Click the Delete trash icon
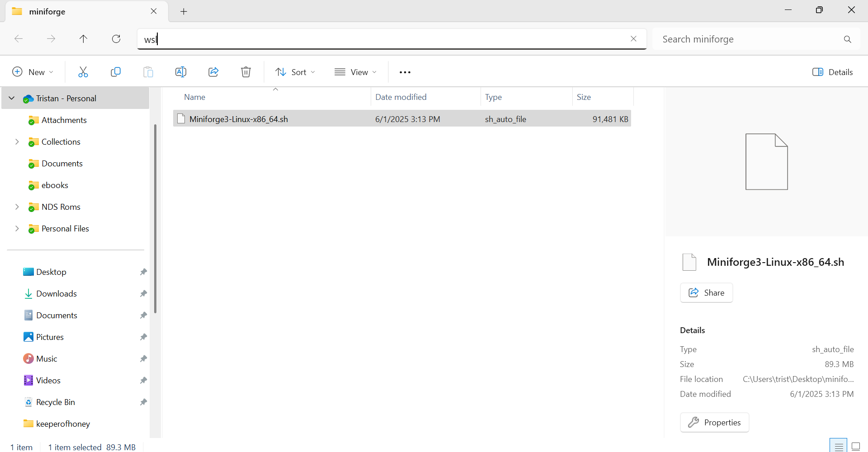Screen dimensions: 868x452 pos(246,72)
